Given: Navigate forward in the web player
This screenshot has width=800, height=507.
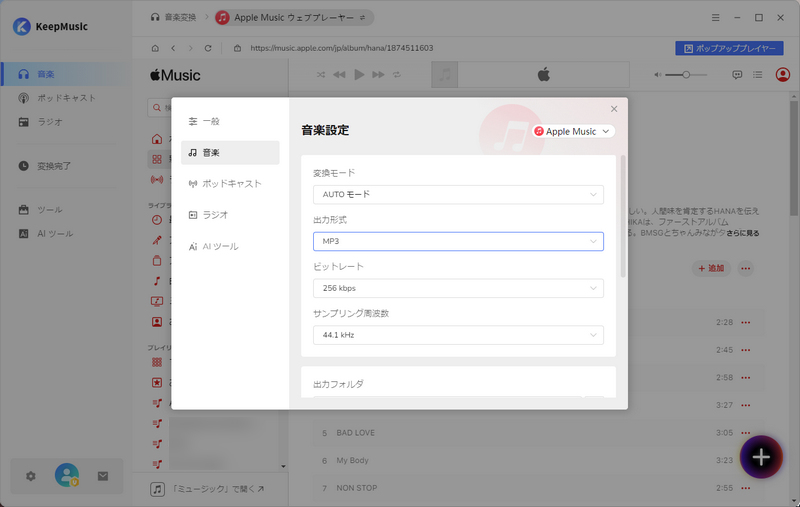Looking at the screenshot, I should pyautogui.click(x=190, y=48).
